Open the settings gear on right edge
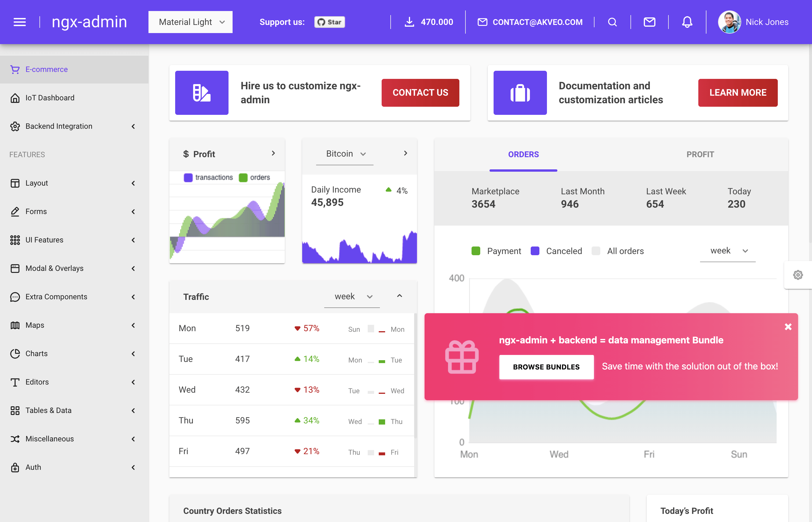 pyautogui.click(x=798, y=275)
